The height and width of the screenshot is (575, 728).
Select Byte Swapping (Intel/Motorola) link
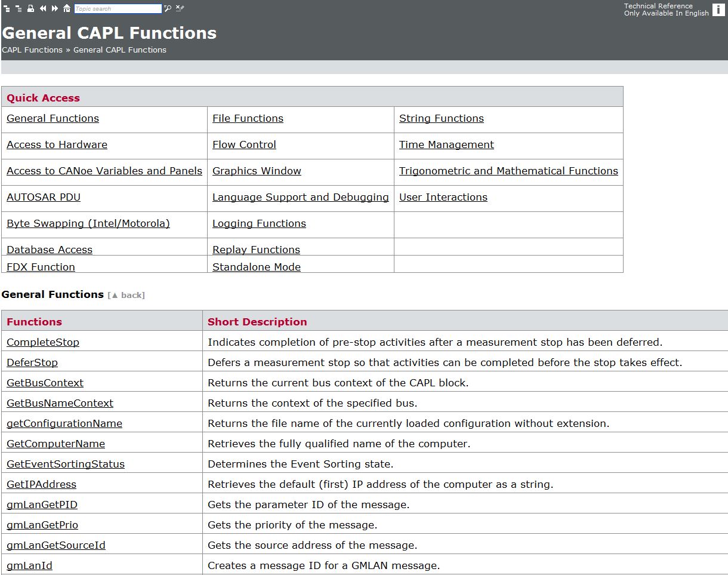pos(88,224)
